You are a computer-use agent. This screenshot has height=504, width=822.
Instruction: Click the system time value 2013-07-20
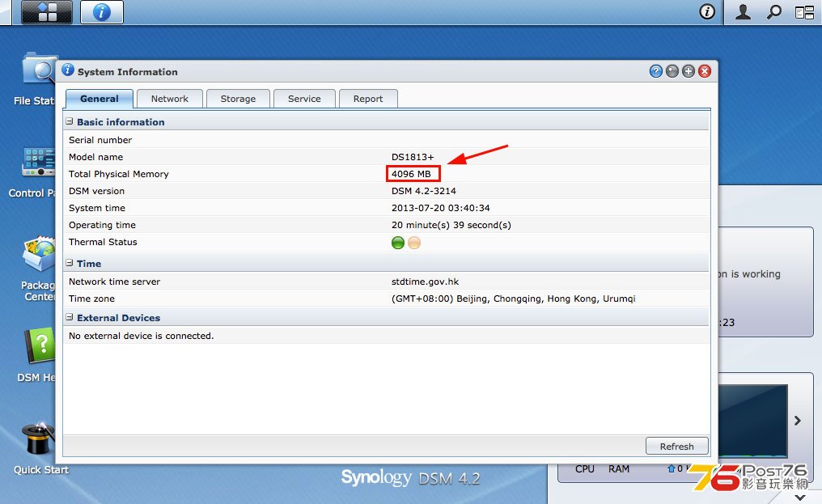click(440, 208)
